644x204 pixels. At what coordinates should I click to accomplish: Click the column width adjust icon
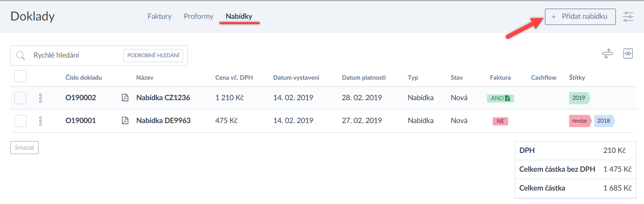608,54
